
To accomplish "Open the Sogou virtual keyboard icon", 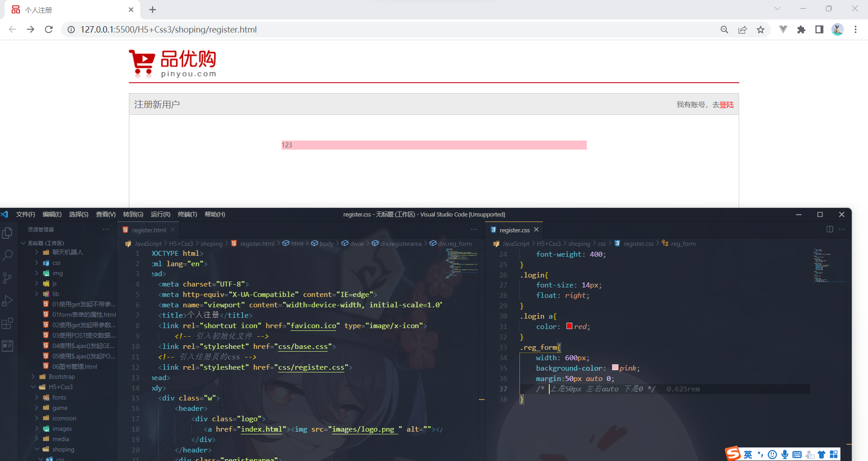I will (797, 455).
